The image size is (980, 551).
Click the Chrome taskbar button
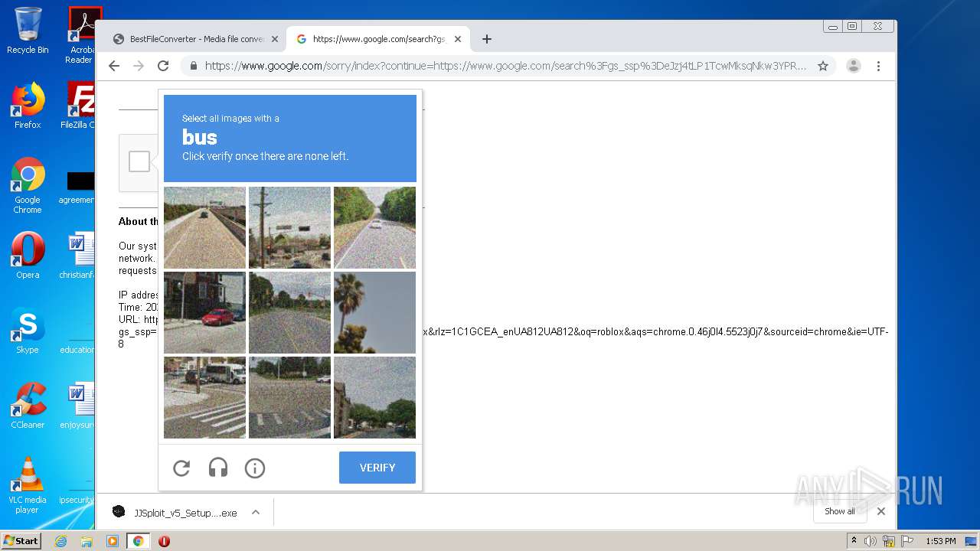click(138, 541)
